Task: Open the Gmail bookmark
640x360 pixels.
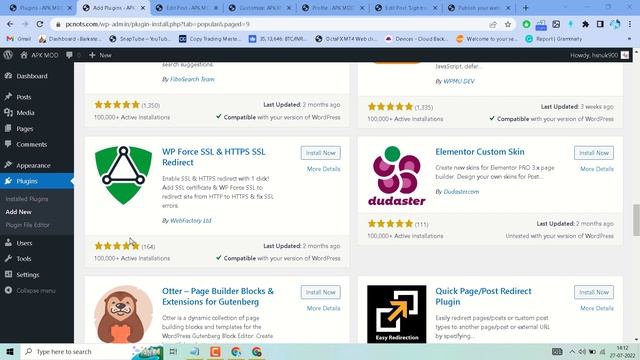Action: [x=19, y=39]
